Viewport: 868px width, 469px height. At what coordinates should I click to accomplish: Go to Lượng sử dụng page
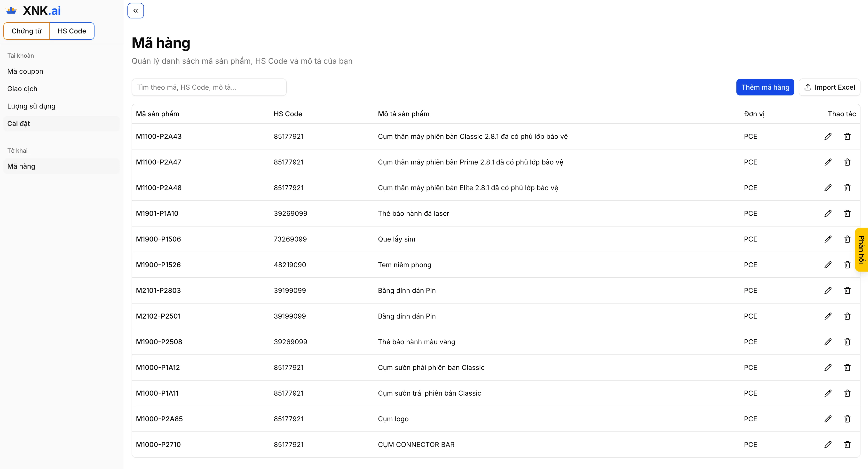pos(31,106)
